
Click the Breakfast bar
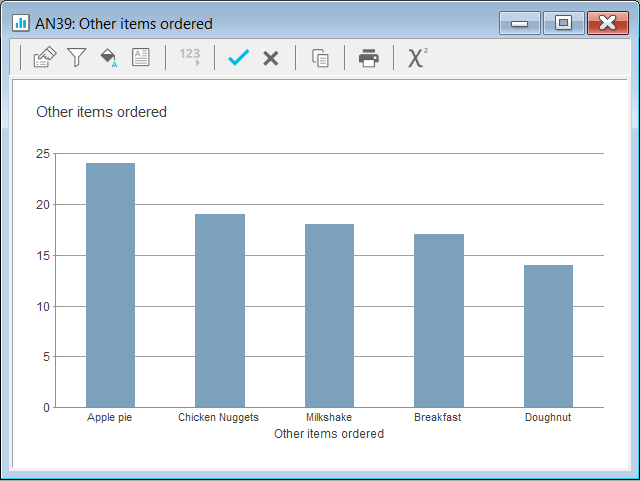pos(439,320)
